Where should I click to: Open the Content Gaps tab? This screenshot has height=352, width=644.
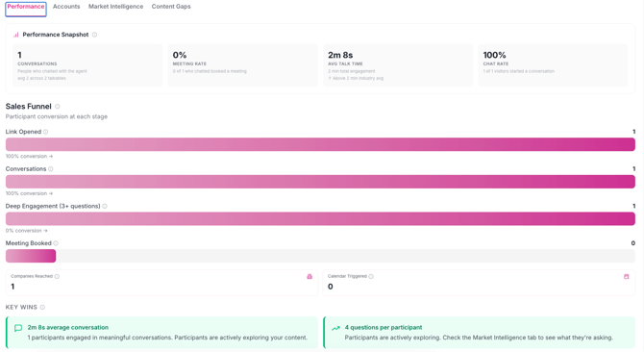coord(171,7)
